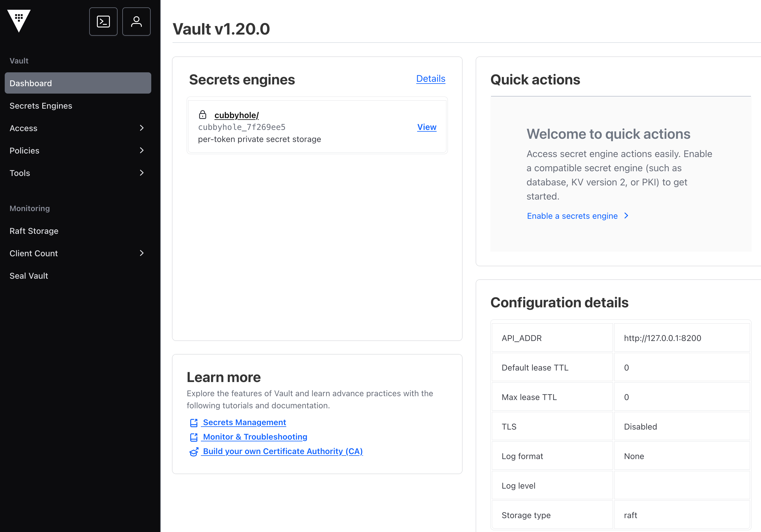Click the lock icon beside cubbyhole/
The image size is (761, 532).
coord(203,115)
